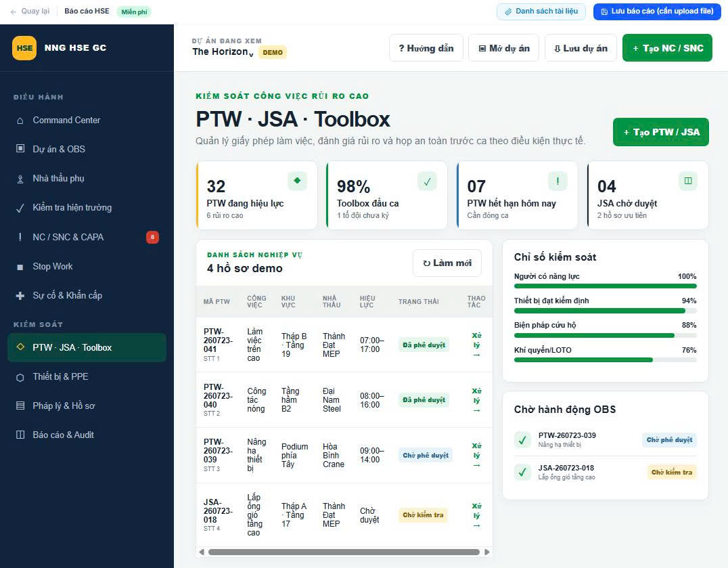
Task: Open The Horizon project dropdown
Action: point(223,52)
